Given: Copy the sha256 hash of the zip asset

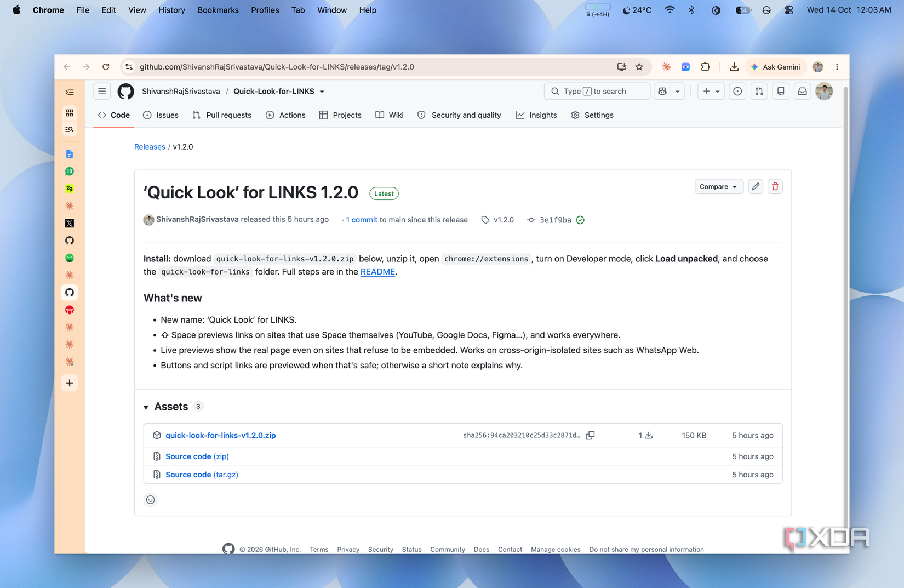Looking at the screenshot, I should tap(590, 435).
